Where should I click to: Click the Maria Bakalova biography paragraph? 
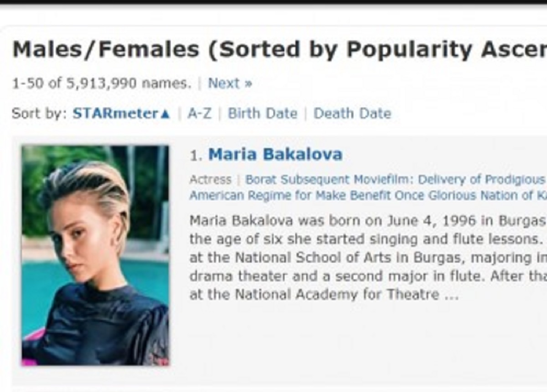point(368,258)
